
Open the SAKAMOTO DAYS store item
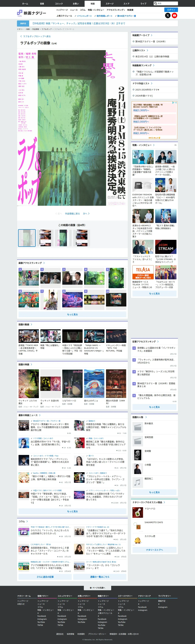(154, 522)
